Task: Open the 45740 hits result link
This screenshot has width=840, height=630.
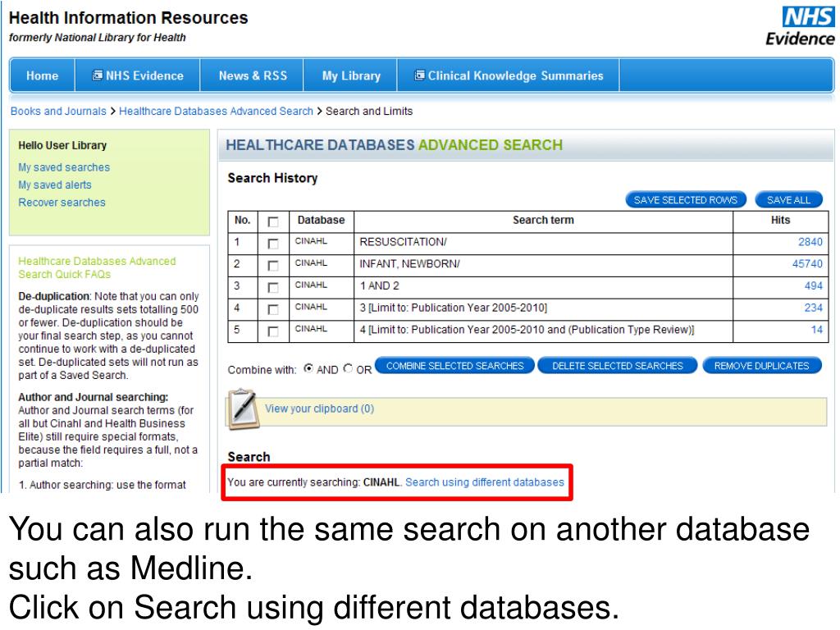Action: click(807, 263)
